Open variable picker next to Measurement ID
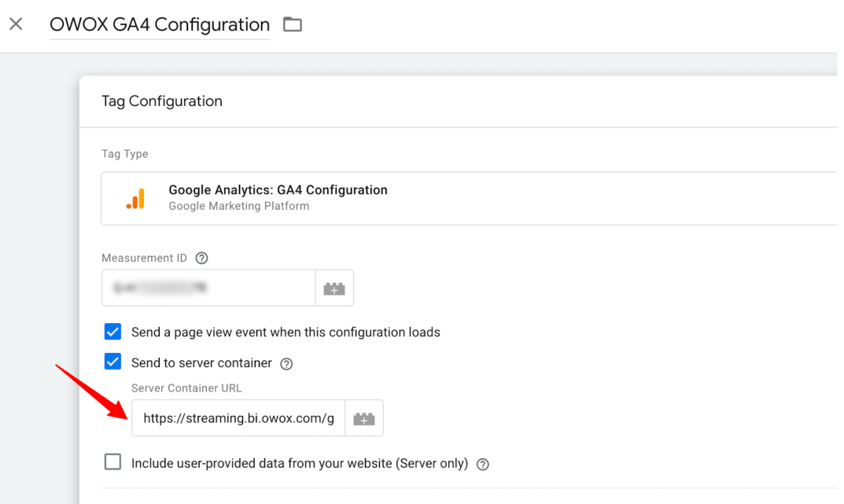This screenshot has height=504, width=844. [334, 289]
